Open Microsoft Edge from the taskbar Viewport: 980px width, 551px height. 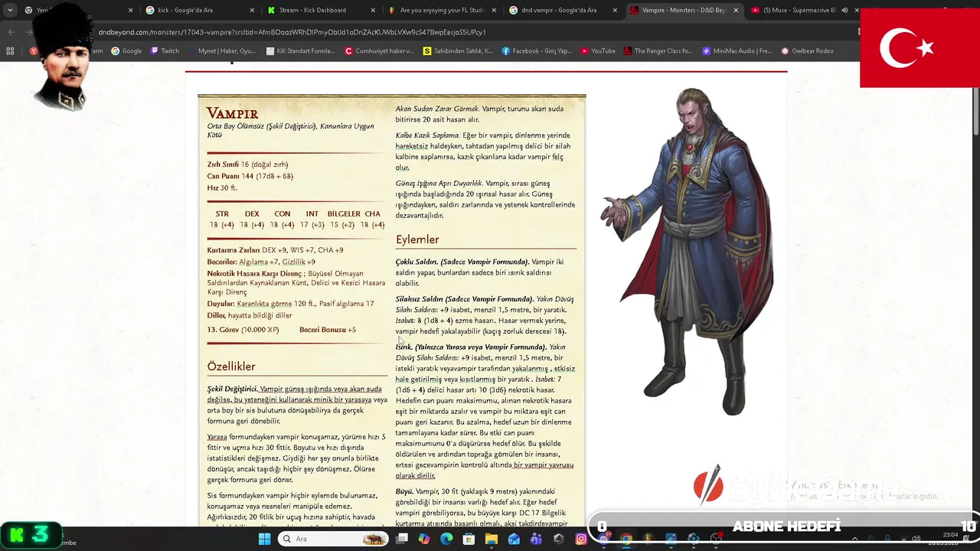(446, 539)
